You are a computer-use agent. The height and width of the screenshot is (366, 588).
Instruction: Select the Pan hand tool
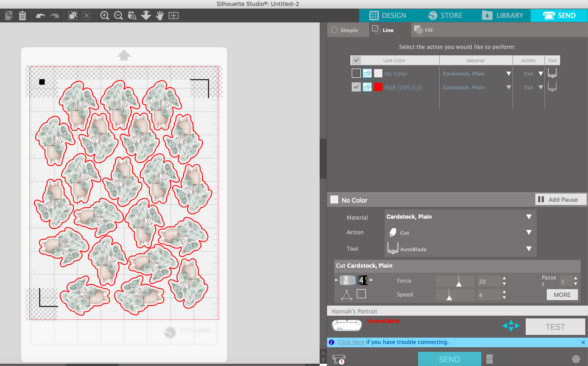[159, 16]
